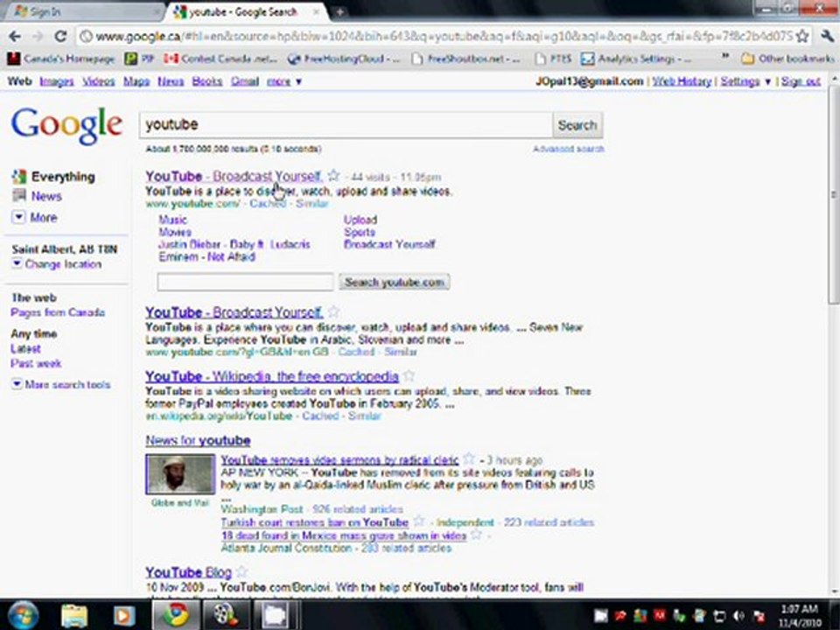Click the Search youtube.com button
840x630 pixels.
pyautogui.click(x=395, y=282)
